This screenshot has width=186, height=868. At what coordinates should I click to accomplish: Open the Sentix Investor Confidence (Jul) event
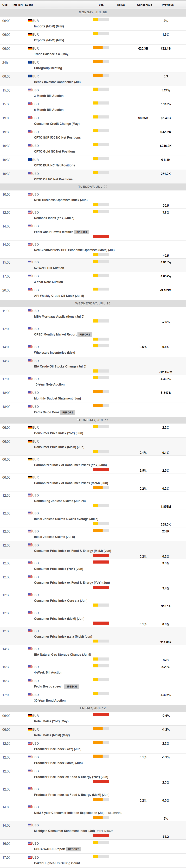coord(57,82)
